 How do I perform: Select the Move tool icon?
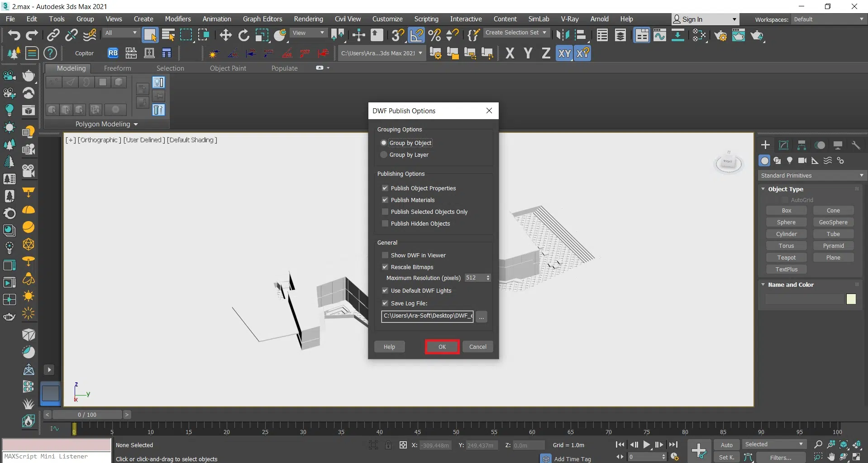pyautogui.click(x=225, y=35)
